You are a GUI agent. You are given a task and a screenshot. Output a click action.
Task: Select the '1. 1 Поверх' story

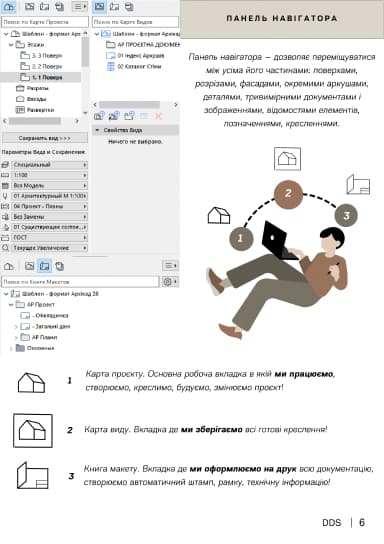tap(41, 77)
